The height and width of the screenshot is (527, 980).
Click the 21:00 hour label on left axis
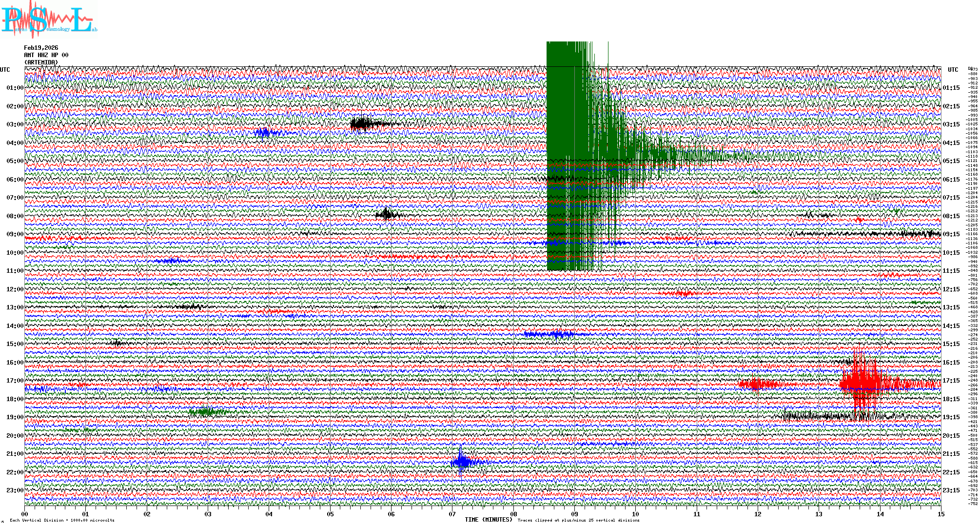pos(15,454)
